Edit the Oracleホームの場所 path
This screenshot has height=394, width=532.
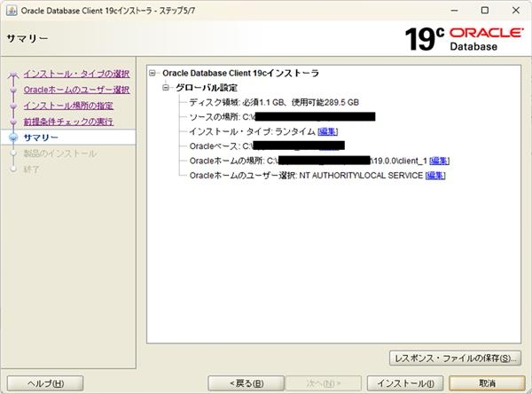440,161
